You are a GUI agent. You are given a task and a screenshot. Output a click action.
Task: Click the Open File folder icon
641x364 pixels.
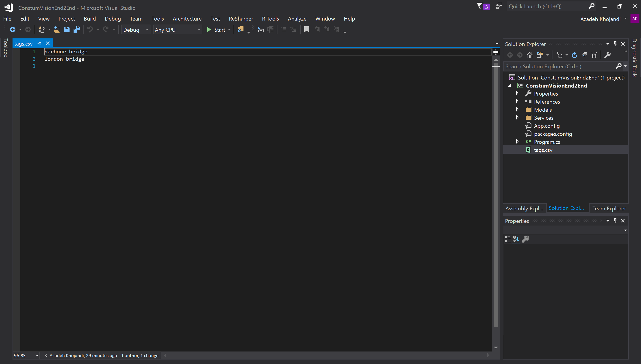coord(57,29)
